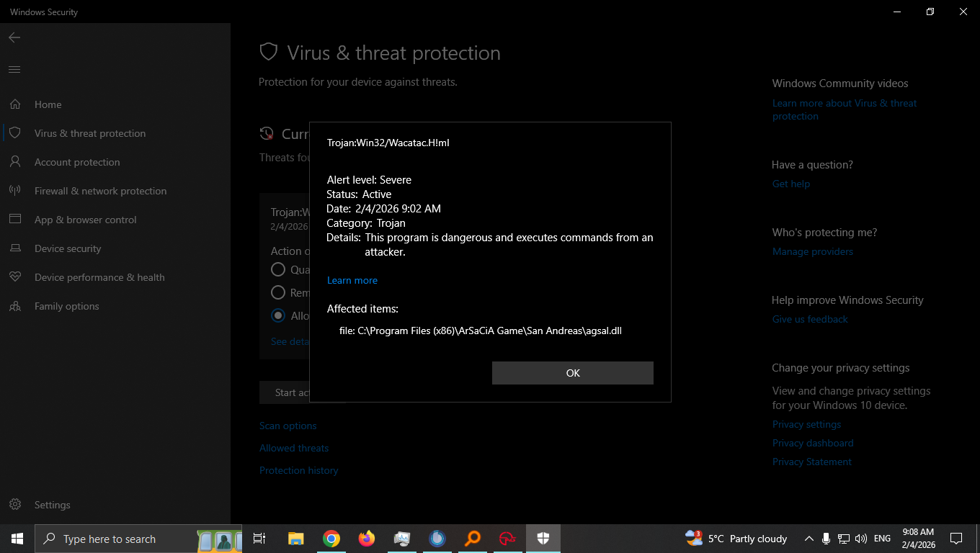The image size is (980, 553).
Task: Open Family options in the sidebar
Action: (66, 305)
